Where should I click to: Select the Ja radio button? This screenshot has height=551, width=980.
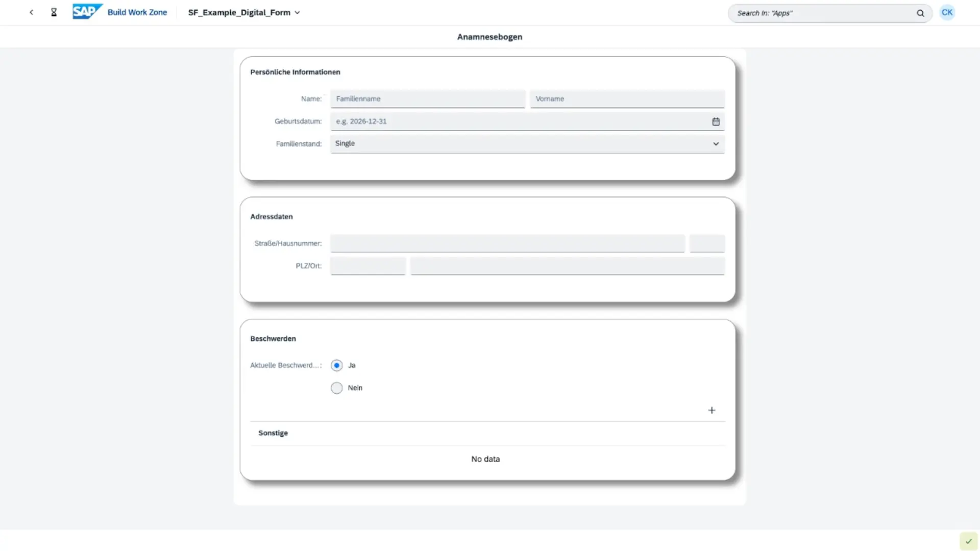coord(336,365)
